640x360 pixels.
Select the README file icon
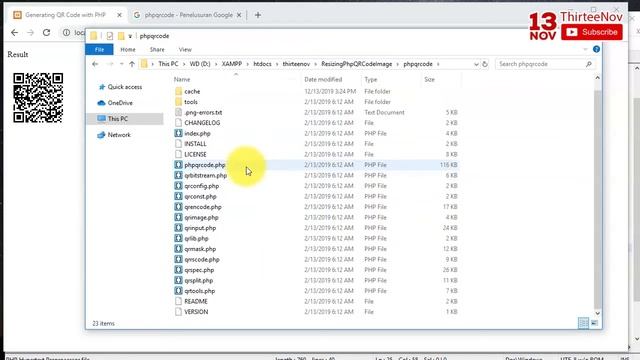pyautogui.click(x=178, y=301)
